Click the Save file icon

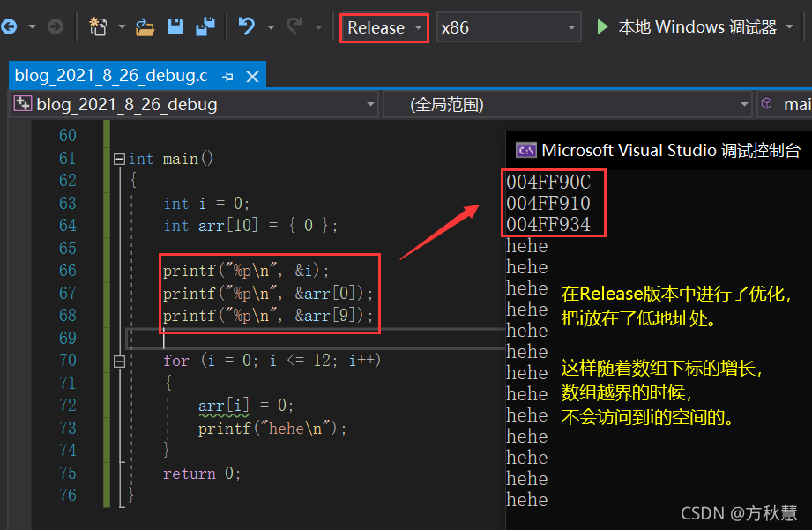pyautogui.click(x=175, y=26)
